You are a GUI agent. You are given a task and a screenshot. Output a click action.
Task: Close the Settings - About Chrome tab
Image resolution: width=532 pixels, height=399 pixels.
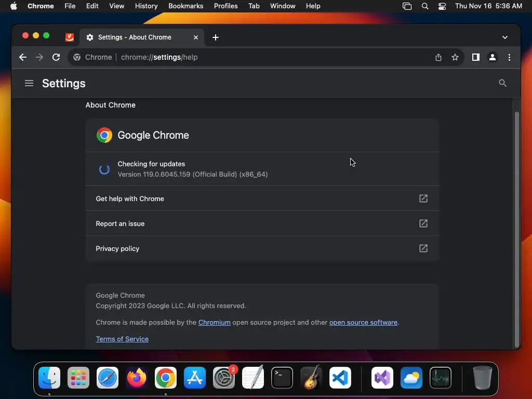[196, 37]
